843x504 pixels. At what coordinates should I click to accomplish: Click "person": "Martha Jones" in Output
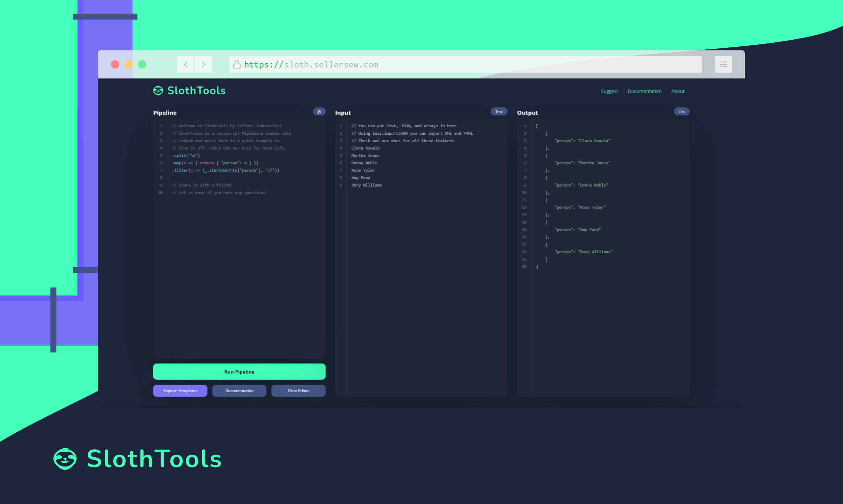point(582,163)
